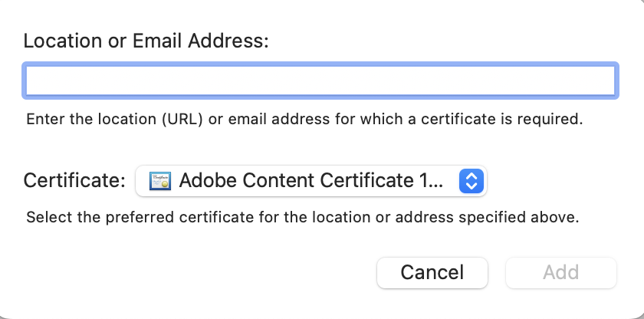The width and height of the screenshot is (644, 319).
Task: Click the certificate icon in the popup
Action: pyautogui.click(x=160, y=181)
